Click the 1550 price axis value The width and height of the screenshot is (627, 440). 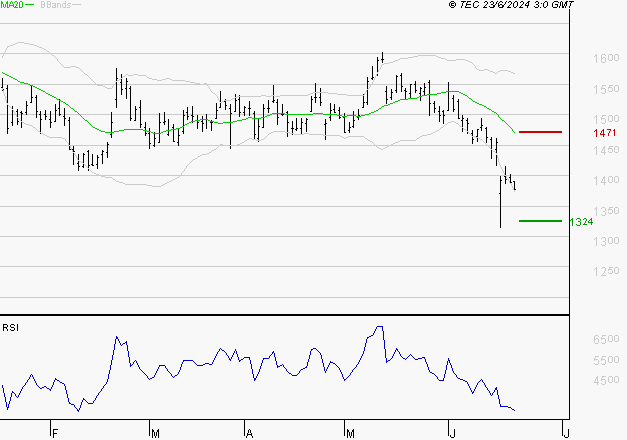pos(606,89)
